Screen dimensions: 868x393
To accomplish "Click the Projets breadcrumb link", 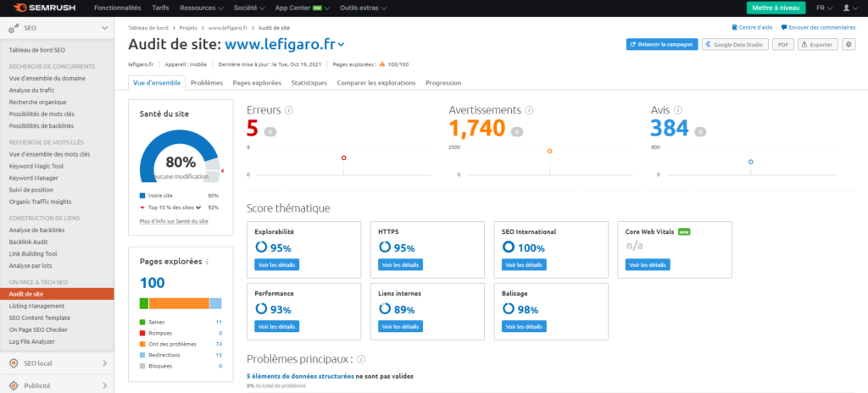I will 188,28.
